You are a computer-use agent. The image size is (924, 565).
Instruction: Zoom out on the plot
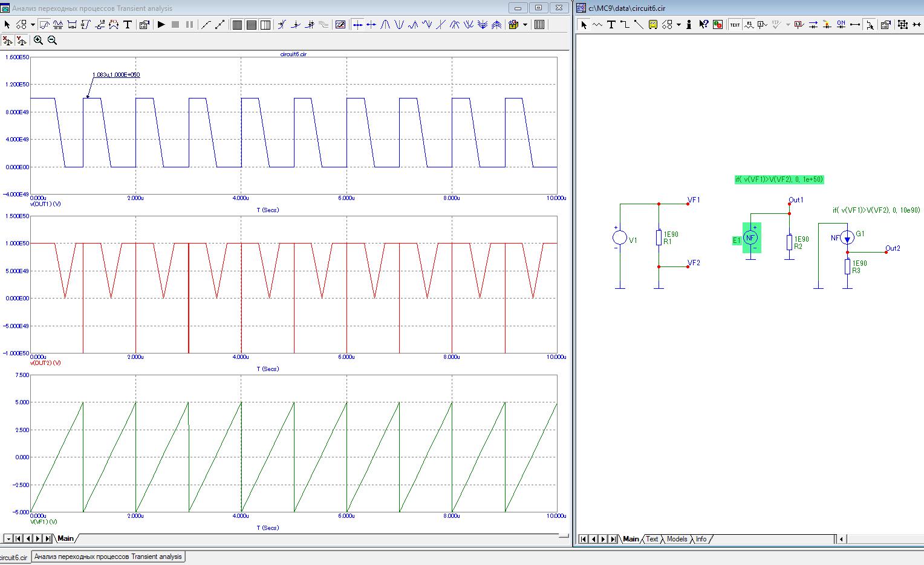pos(52,40)
